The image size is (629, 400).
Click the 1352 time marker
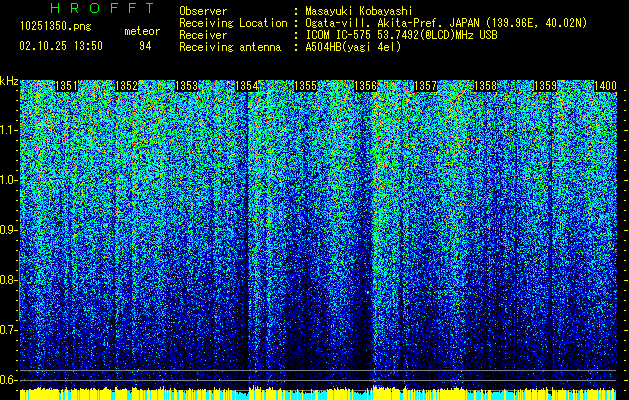(126, 86)
